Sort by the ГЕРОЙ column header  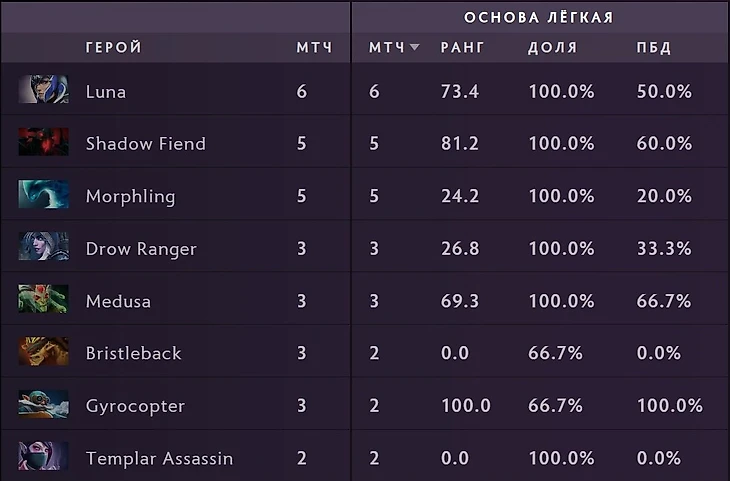tap(114, 47)
